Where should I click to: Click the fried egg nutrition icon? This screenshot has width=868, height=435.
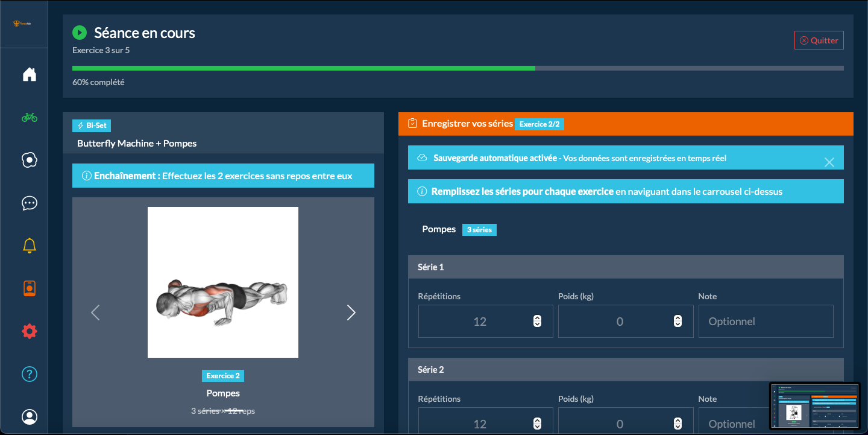pyautogui.click(x=30, y=160)
